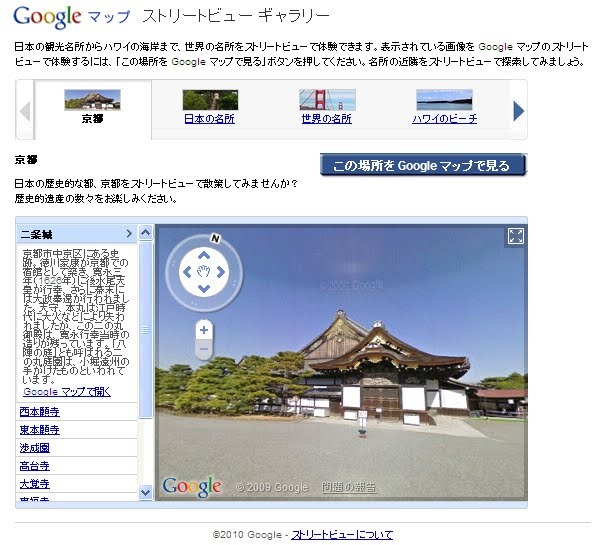Click the © 2009 Google copyright text
The width and height of the screenshot is (600, 545).
[x=272, y=487]
